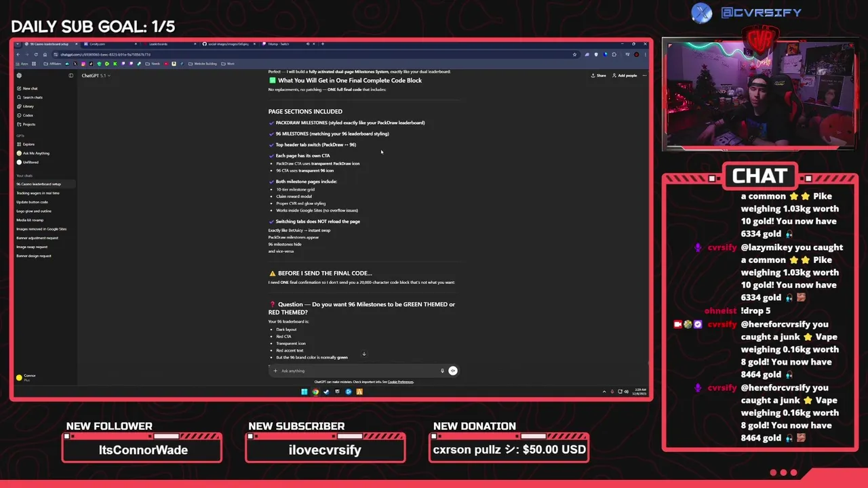This screenshot has width=868, height=488.
Task: Click scroll-to-bottom arrow above composer
Action: [364, 354]
